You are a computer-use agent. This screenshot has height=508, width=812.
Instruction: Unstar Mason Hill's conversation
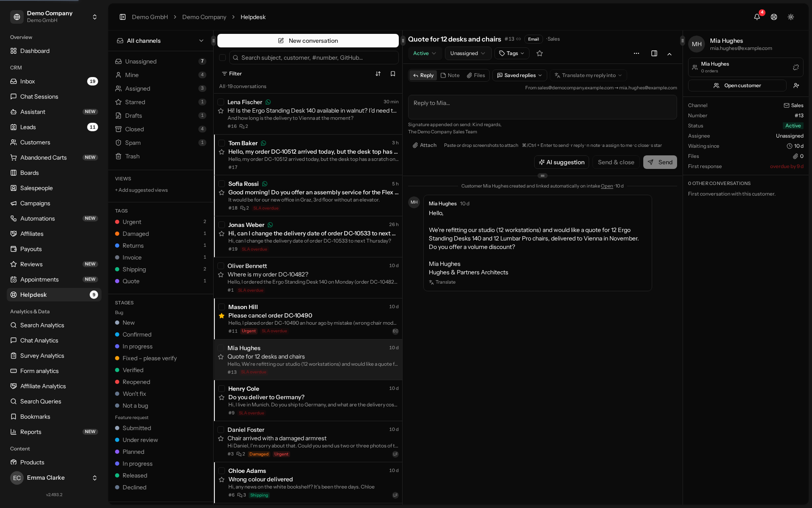(x=222, y=316)
